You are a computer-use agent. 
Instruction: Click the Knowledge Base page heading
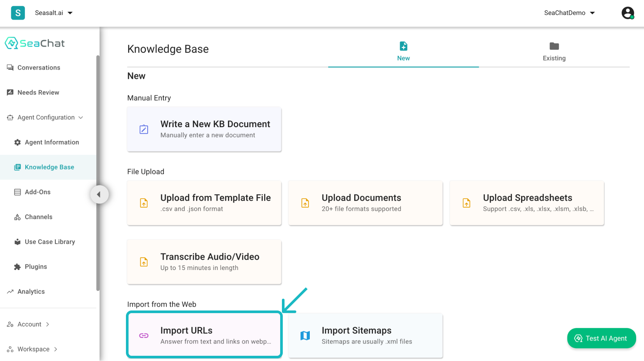pyautogui.click(x=168, y=49)
